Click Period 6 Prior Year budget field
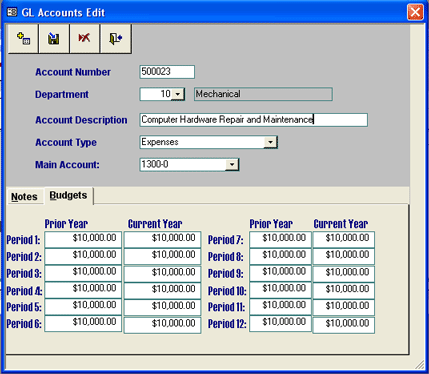This screenshot has height=374, width=429. point(83,323)
